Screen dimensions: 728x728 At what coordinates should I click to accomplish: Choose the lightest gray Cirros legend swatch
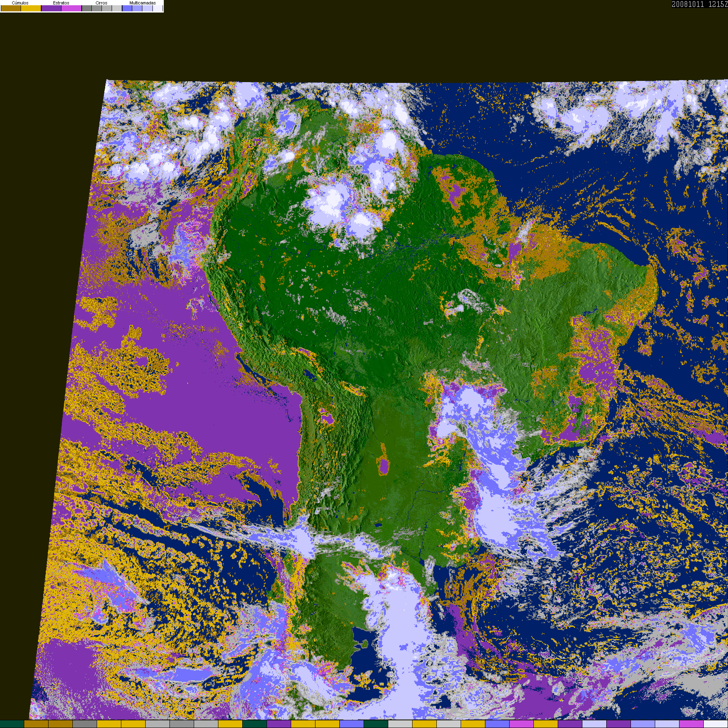pos(117,8)
